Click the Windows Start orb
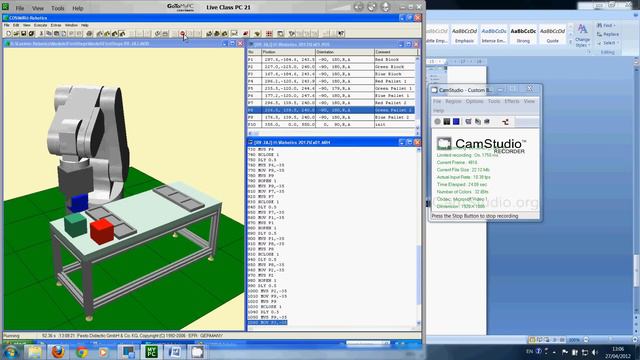The height and width of the screenshot is (360, 640). pyautogui.click(x=11, y=351)
